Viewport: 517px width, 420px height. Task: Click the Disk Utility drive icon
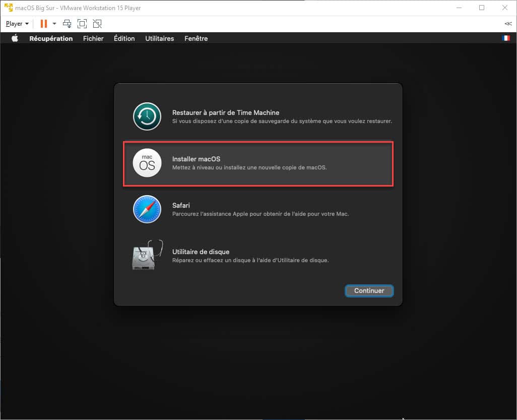(x=147, y=255)
